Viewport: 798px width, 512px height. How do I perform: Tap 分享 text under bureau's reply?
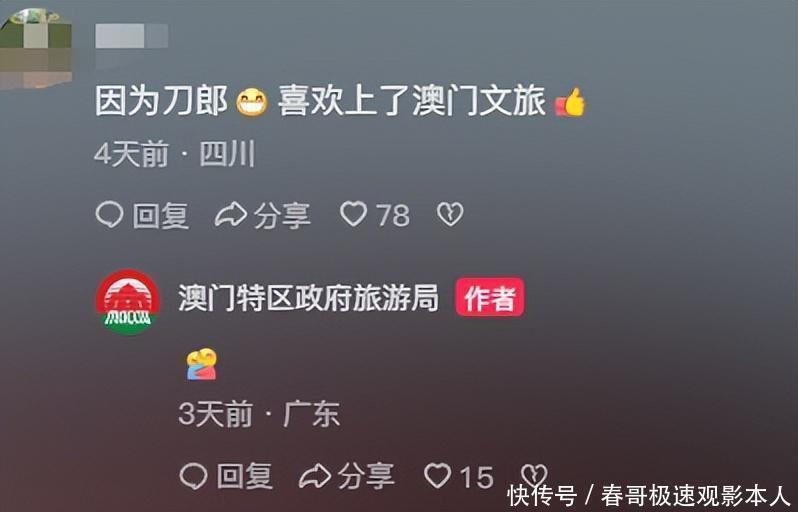[366, 477]
